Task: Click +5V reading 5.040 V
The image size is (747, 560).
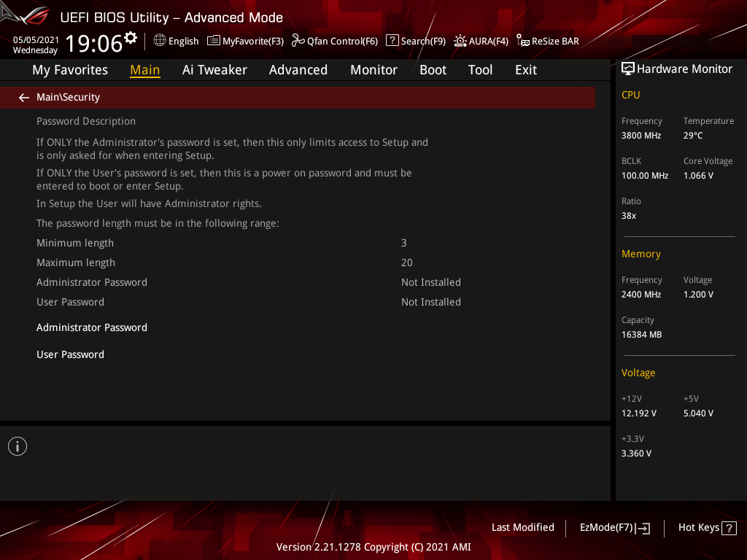Action: click(x=698, y=413)
